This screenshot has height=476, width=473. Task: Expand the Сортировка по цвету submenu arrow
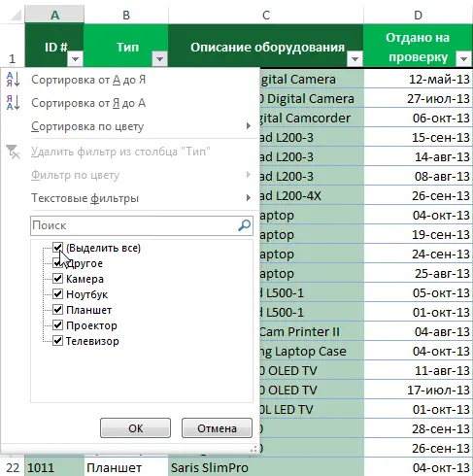pos(249,126)
